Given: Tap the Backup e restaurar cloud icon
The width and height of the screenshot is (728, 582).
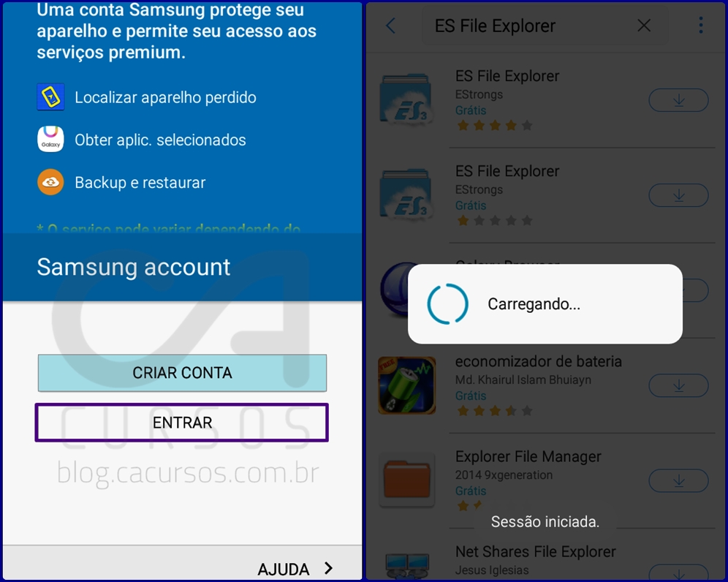Looking at the screenshot, I should coord(50,182).
